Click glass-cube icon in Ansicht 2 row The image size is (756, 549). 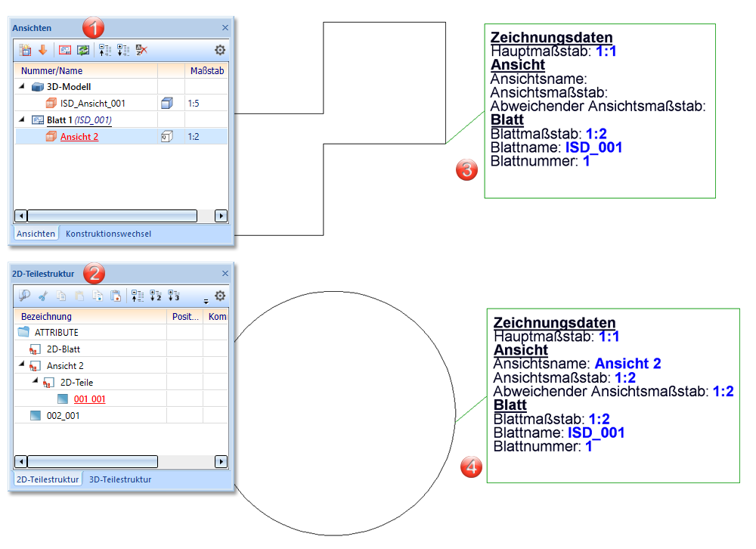(x=167, y=137)
